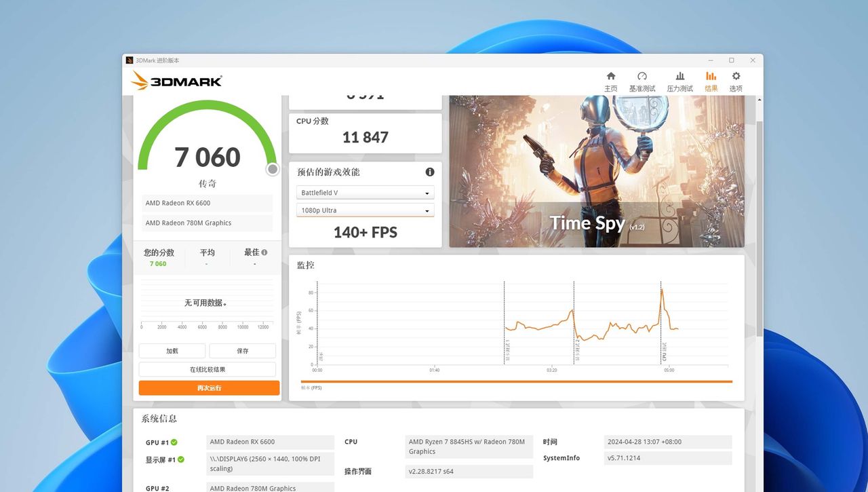868x492 pixels.
Task: Click the 系统信息 heading
Action: point(159,419)
